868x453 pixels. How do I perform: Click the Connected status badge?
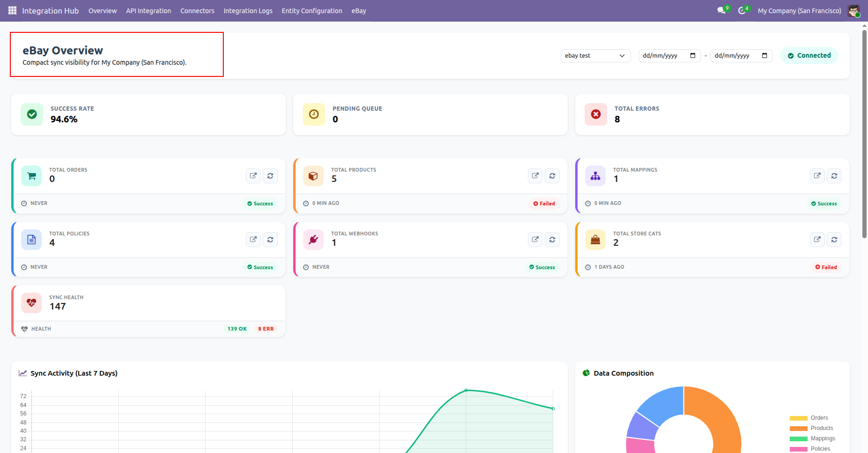(x=809, y=55)
